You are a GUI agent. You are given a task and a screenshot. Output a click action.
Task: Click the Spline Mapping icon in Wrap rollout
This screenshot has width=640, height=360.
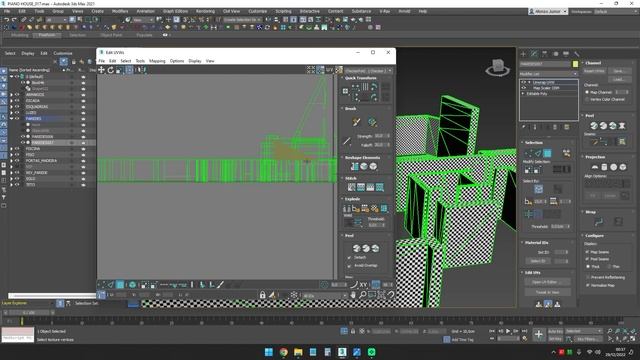coord(599,222)
